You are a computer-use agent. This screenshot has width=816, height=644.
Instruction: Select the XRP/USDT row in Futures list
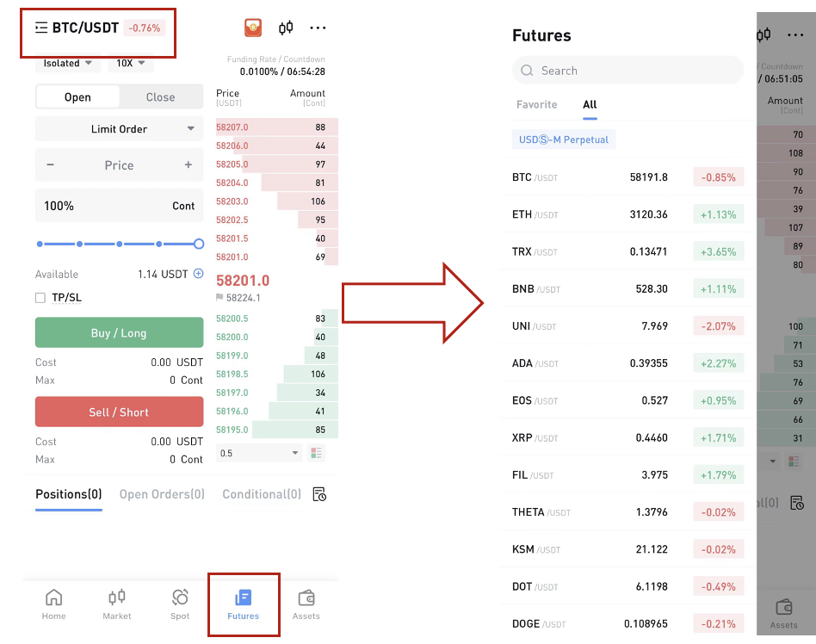[x=627, y=438]
